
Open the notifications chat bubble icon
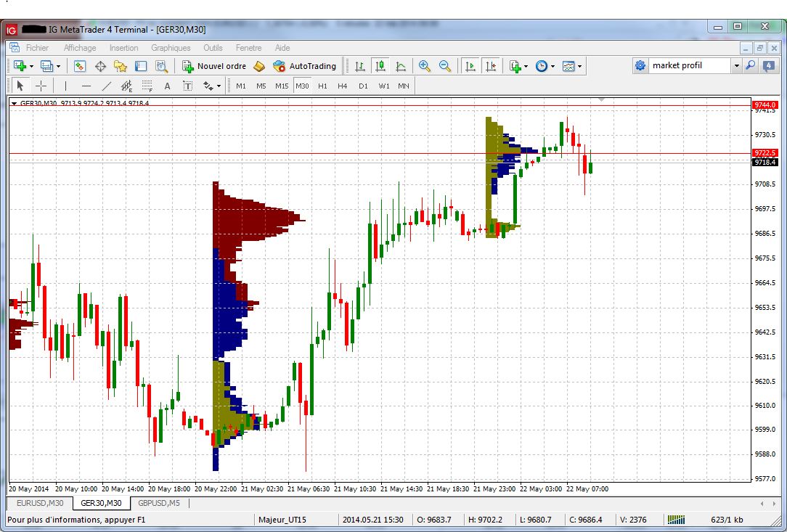[768, 66]
